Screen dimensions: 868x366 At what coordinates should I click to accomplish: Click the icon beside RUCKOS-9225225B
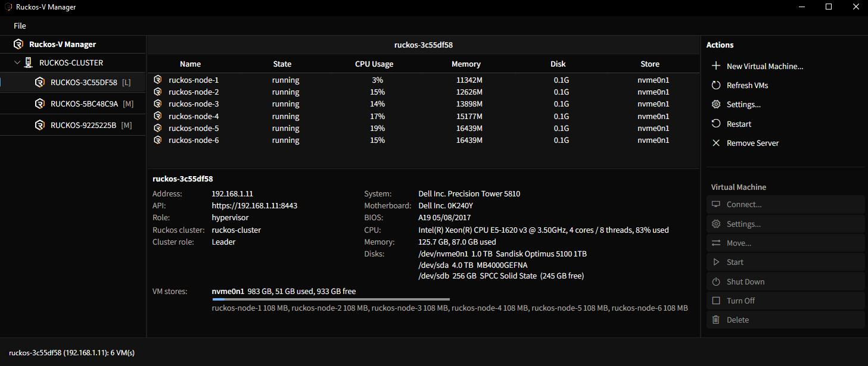point(40,125)
